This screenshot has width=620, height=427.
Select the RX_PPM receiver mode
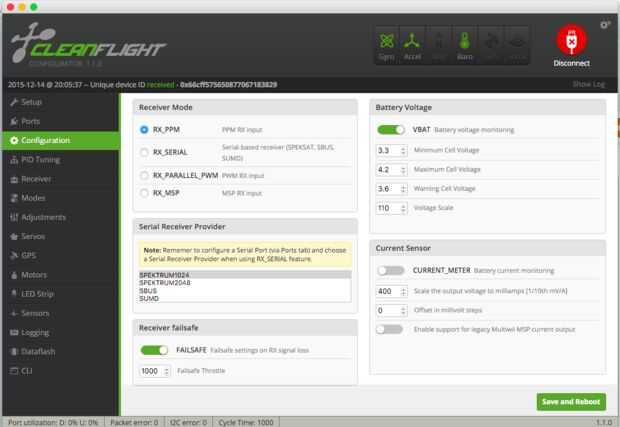144,130
